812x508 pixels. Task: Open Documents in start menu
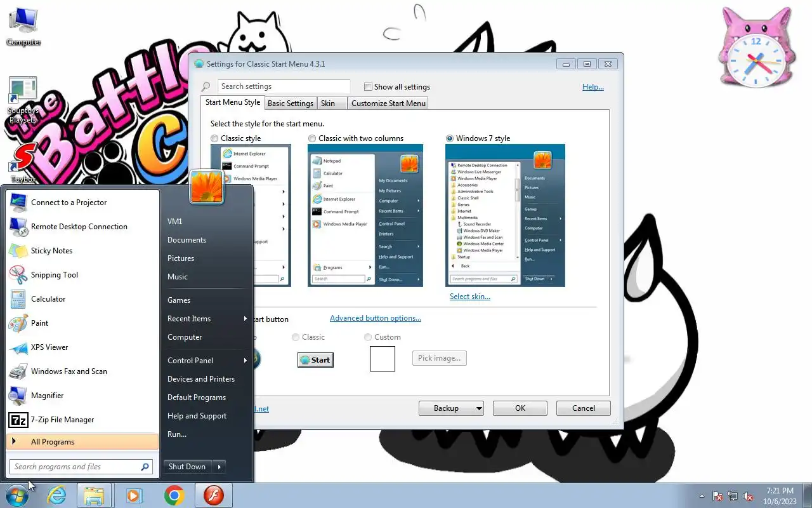click(187, 240)
